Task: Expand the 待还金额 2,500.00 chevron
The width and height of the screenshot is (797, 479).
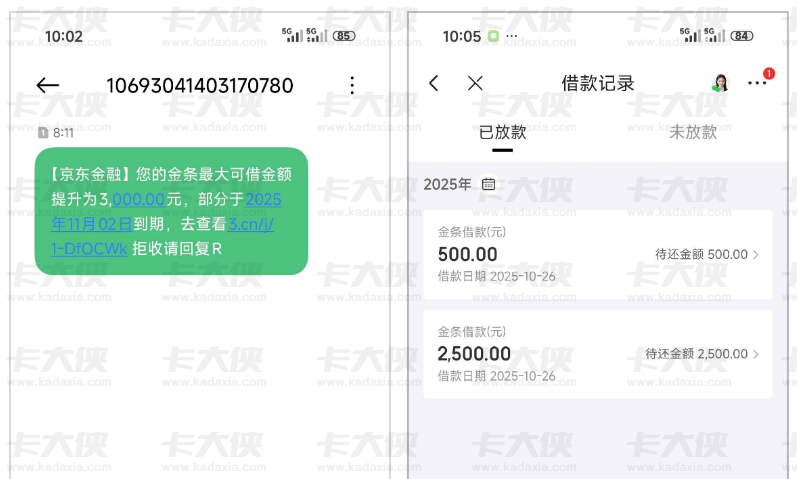Action: point(756,354)
